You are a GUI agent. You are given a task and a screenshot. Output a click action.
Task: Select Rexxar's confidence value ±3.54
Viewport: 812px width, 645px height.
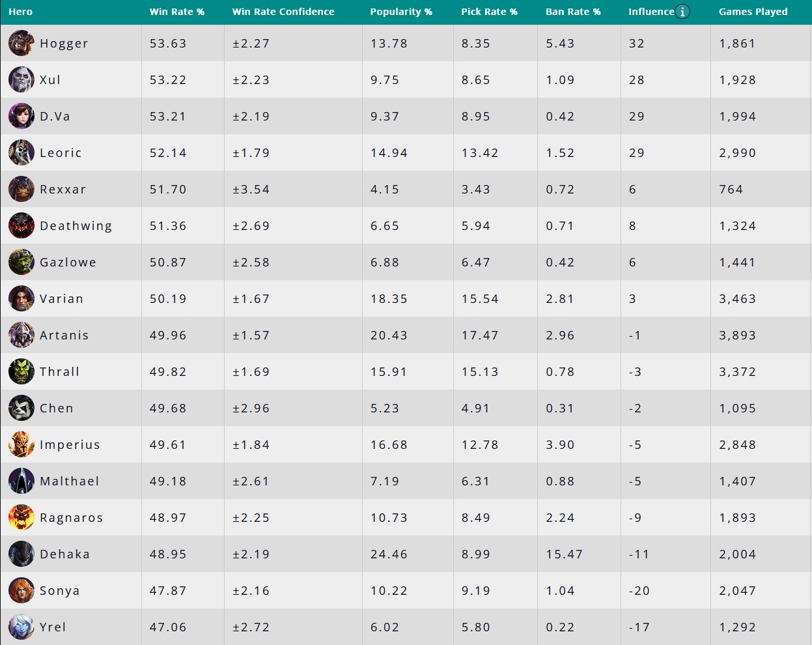point(251,190)
